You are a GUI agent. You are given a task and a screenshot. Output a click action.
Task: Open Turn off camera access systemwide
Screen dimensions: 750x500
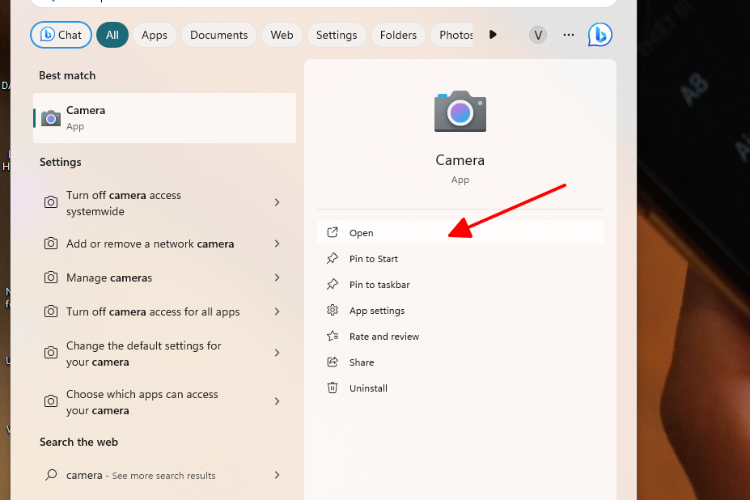click(165, 203)
